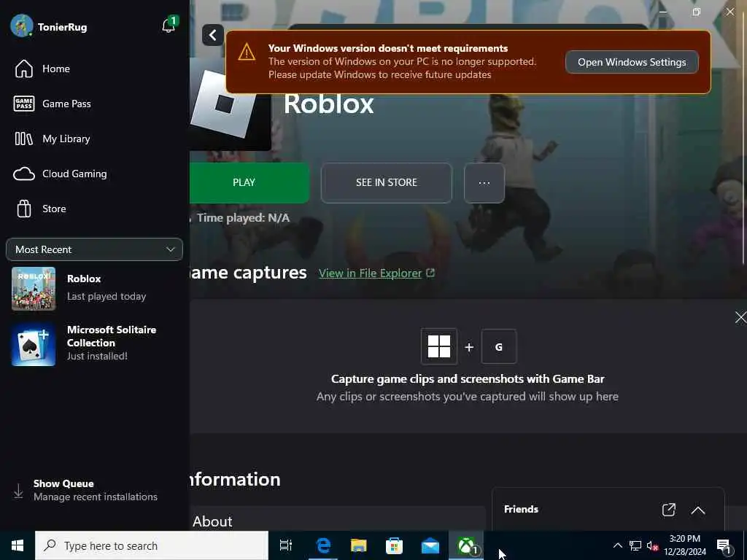The image size is (747, 560).
Task: Click the Store shopping bag icon
Action: click(24, 209)
